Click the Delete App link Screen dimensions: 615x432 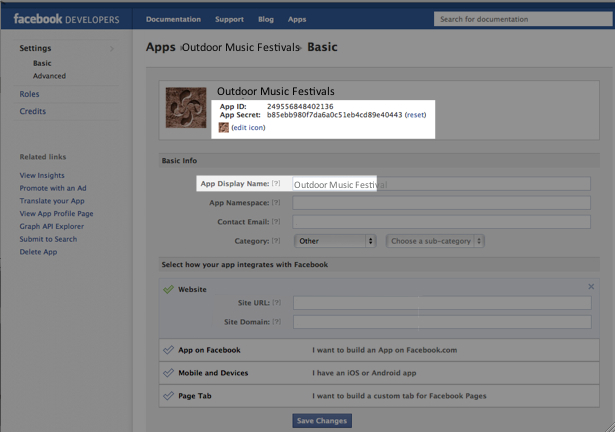coord(38,252)
